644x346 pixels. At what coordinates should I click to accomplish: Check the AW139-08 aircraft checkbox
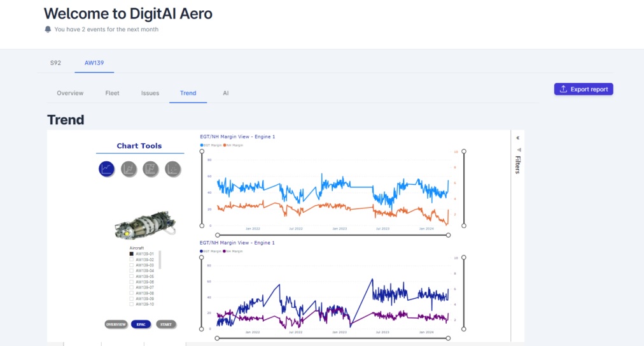132,293
